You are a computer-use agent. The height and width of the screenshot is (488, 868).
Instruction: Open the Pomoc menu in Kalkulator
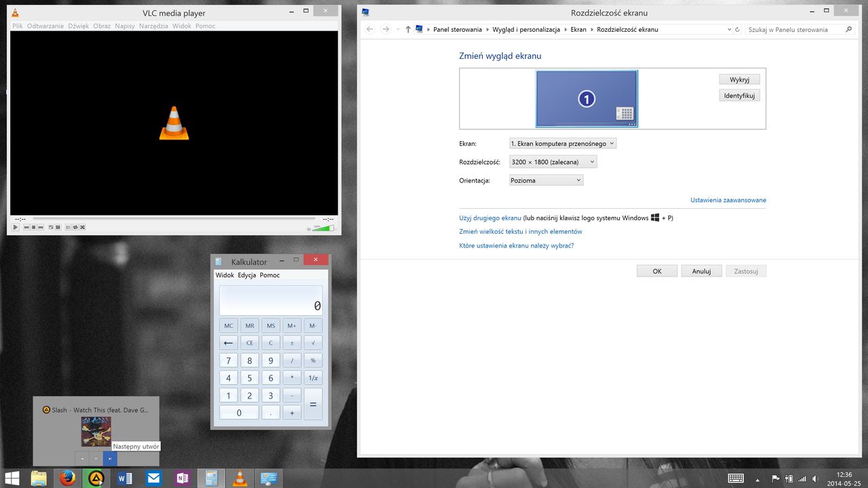click(270, 275)
